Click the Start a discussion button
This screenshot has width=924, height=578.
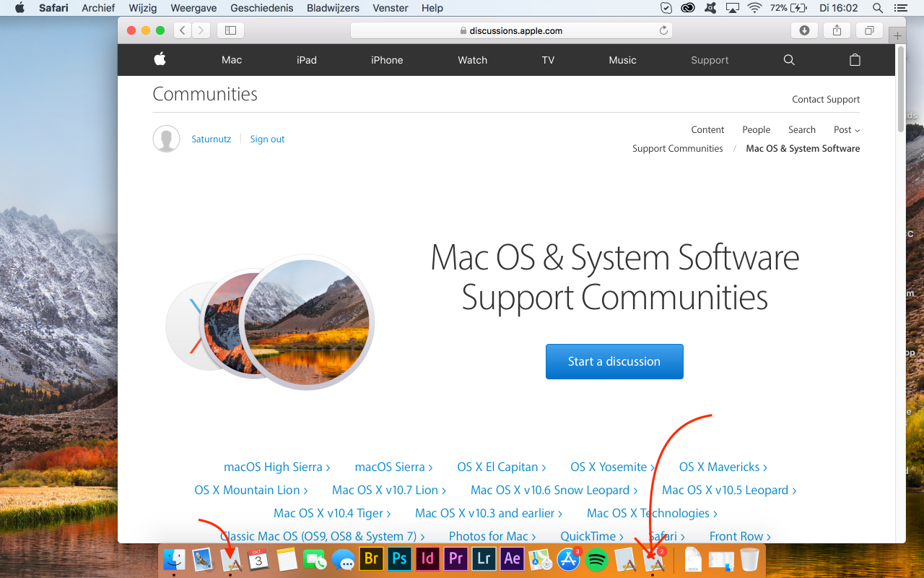click(614, 361)
